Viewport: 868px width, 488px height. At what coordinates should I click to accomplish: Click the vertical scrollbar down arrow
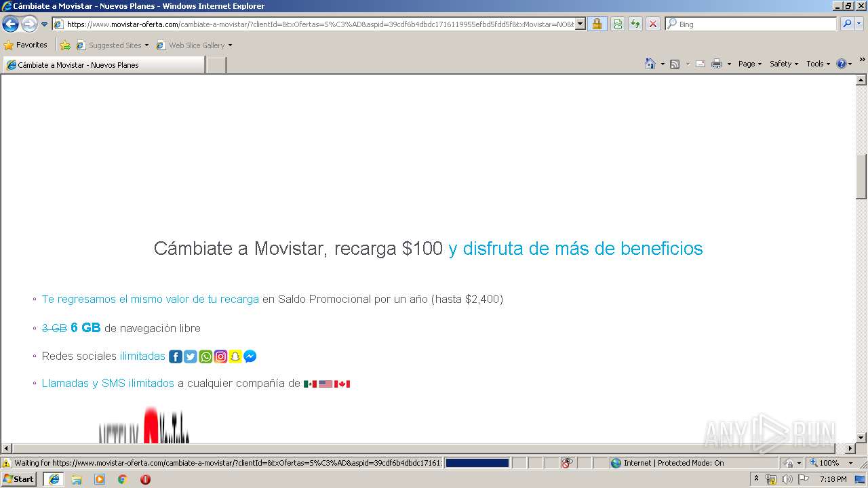click(862, 438)
